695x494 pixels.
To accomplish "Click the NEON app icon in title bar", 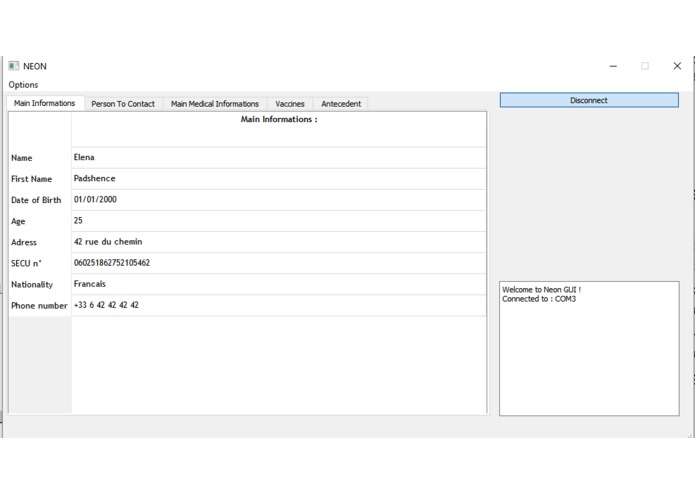I will tap(14, 66).
